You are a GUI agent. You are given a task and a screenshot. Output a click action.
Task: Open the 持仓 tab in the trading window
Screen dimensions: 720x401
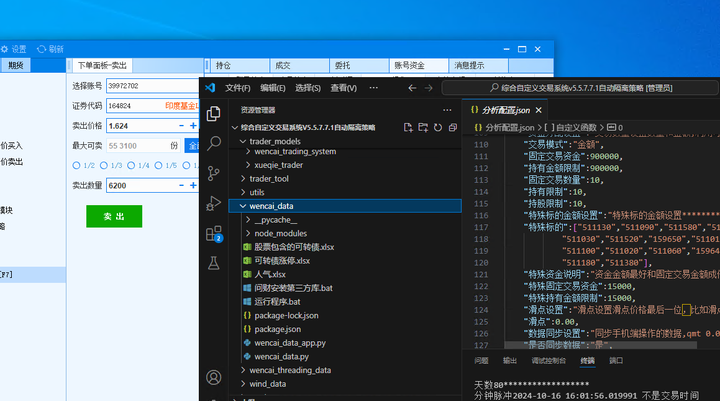point(240,65)
